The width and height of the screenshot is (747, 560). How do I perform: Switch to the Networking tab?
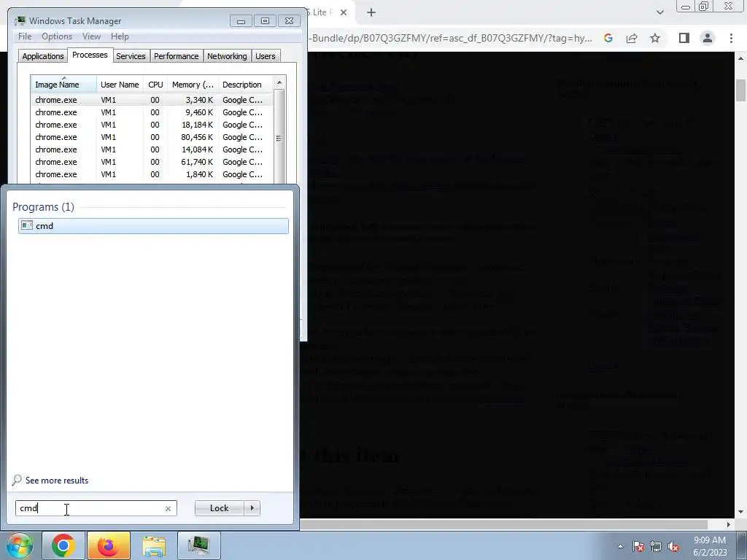pyautogui.click(x=228, y=56)
